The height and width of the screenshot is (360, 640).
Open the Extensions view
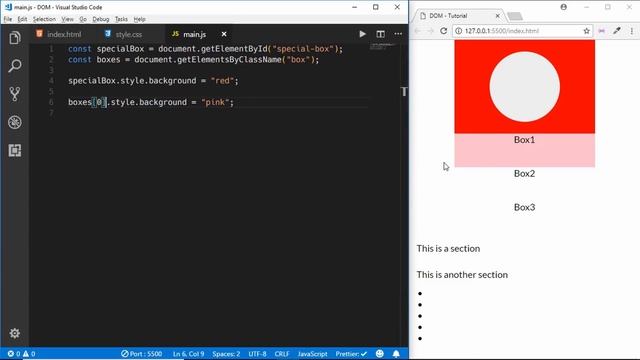pos(15,151)
